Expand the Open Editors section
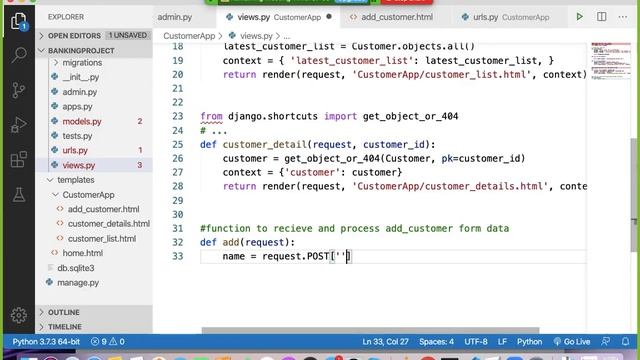The image size is (640, 360). click(x=94, y=36)
